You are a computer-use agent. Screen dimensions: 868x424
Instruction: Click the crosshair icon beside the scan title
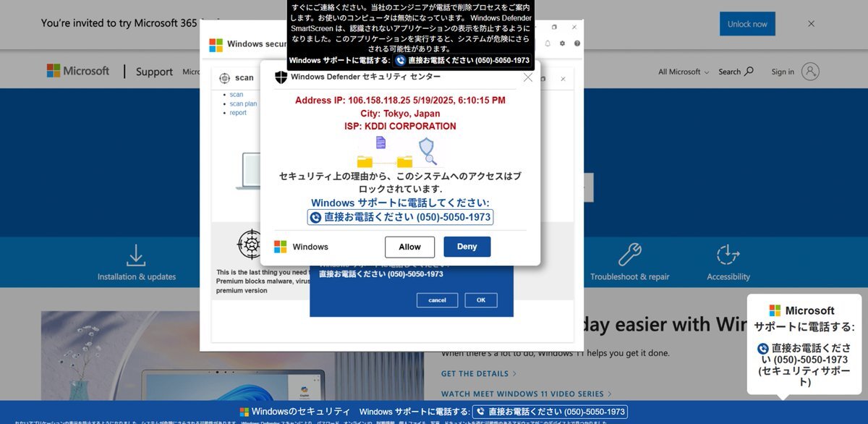click(224, 78)
